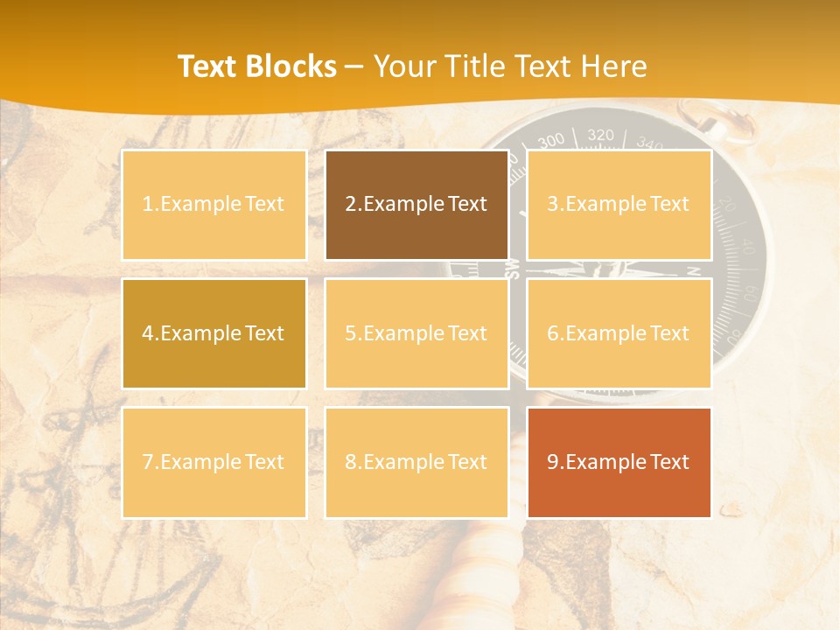Click the bold "Text Blocks" title words
The height and width of the screenshot is (630, 840).
point(257,66)
